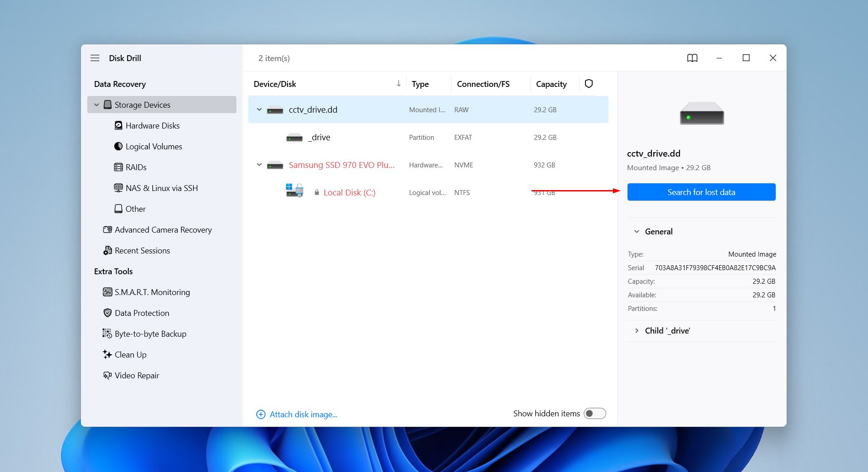Image resolution: width=868 pixels, height=472 pixels.
Task: Click the Advanced Camera Recovery icon
Action: click(108, 229)
